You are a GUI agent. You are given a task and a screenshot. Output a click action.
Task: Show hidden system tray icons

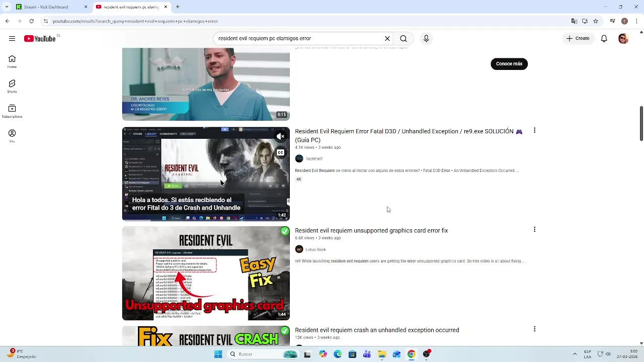(575, 354)
